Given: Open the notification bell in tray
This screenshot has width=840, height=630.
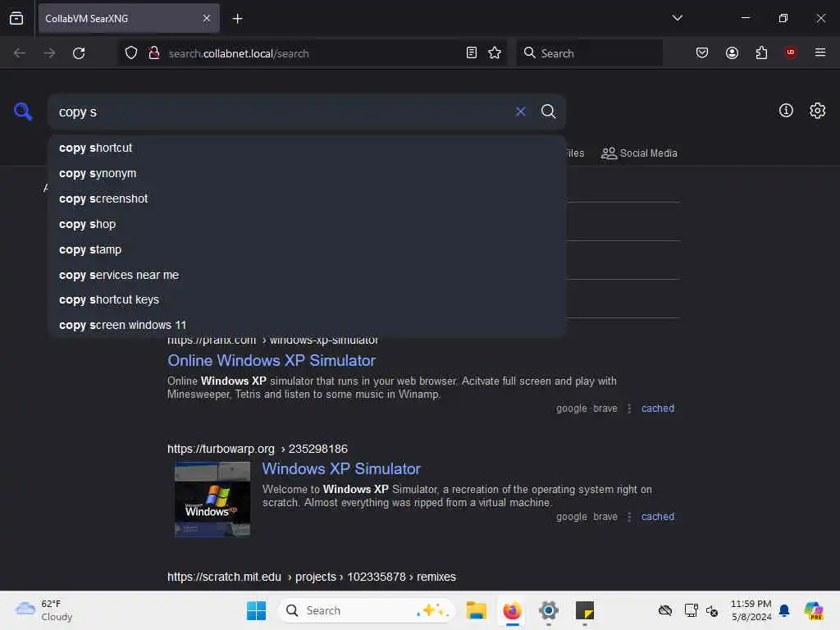Looking at the screenshot, I should tap(784, 610).
